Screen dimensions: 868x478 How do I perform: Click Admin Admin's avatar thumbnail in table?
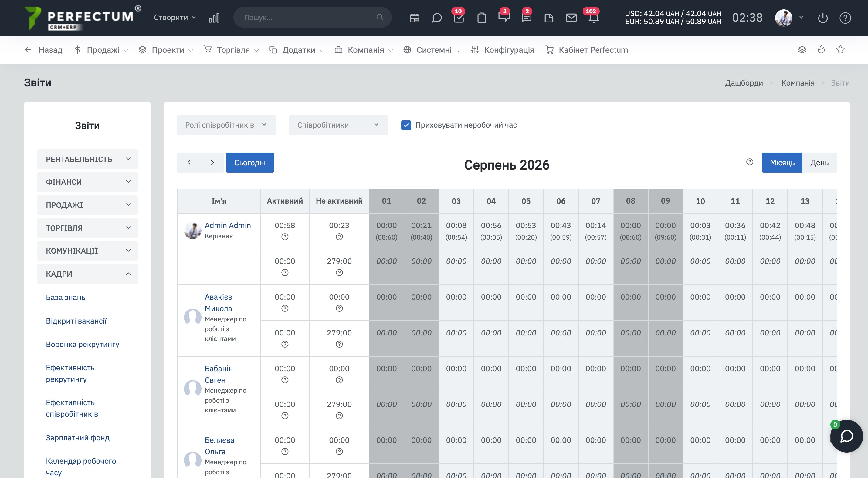[193, 230]
